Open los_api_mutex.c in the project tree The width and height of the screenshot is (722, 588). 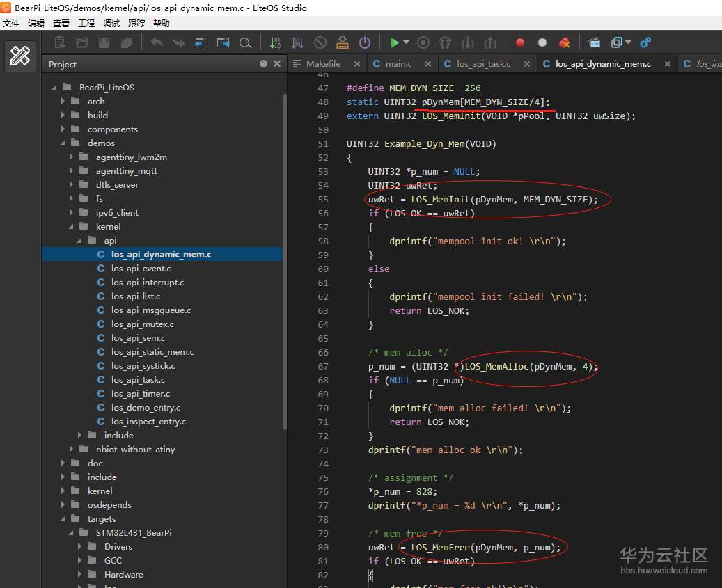tap(142, 324)
